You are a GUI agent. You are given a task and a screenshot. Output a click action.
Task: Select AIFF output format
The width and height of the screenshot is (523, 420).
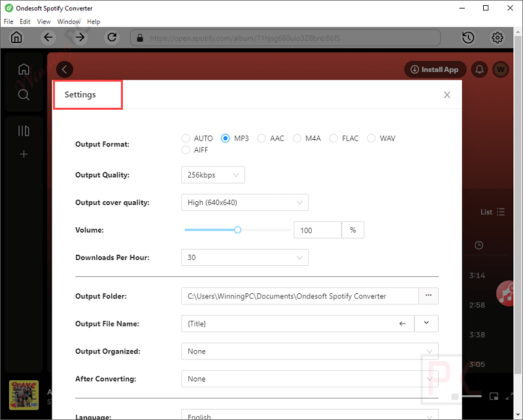186,150
